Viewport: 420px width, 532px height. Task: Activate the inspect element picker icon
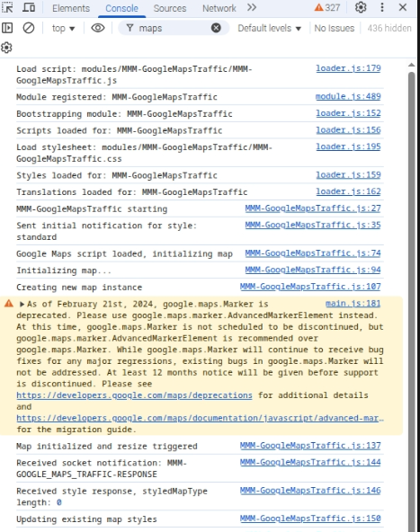click(7, 7)
